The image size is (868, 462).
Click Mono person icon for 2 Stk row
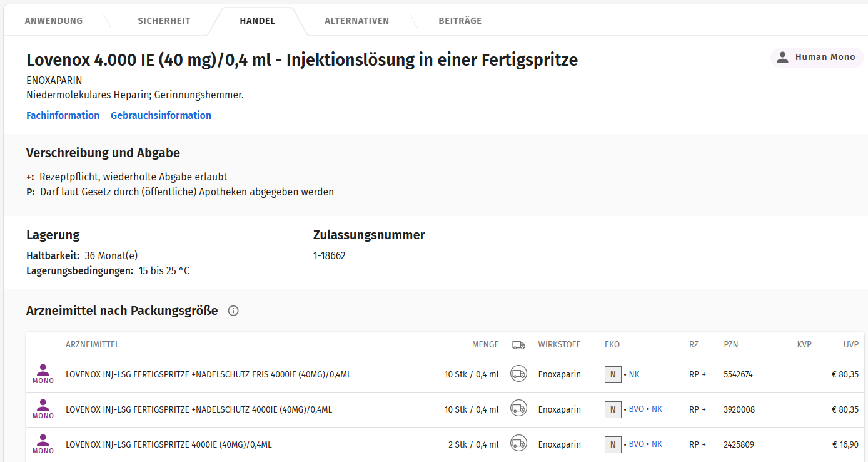(x=43, y=444)
